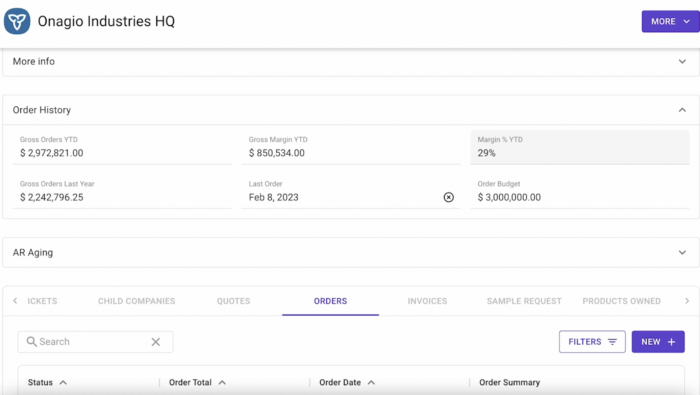
Task: Sort by Status using the arrow icon
Action: coord(63,383)
